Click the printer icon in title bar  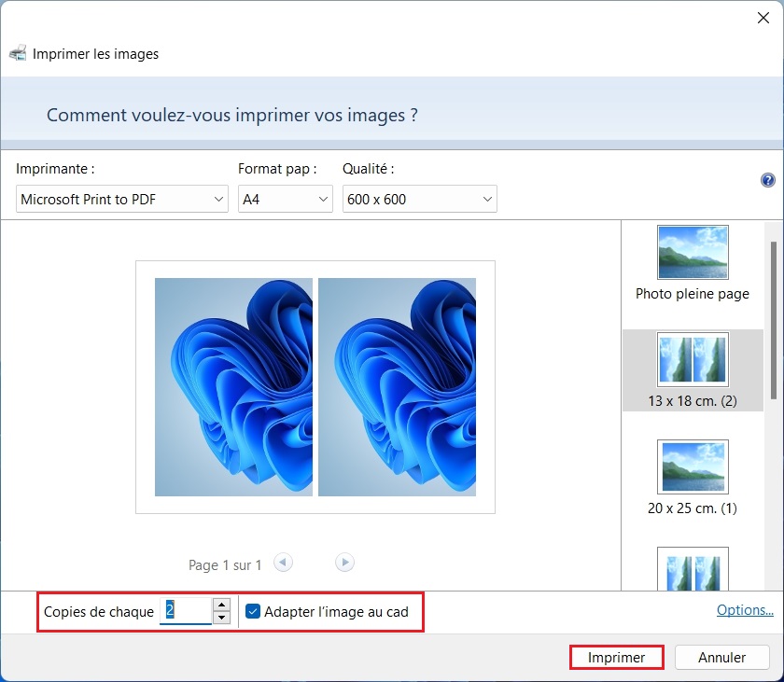17,54
